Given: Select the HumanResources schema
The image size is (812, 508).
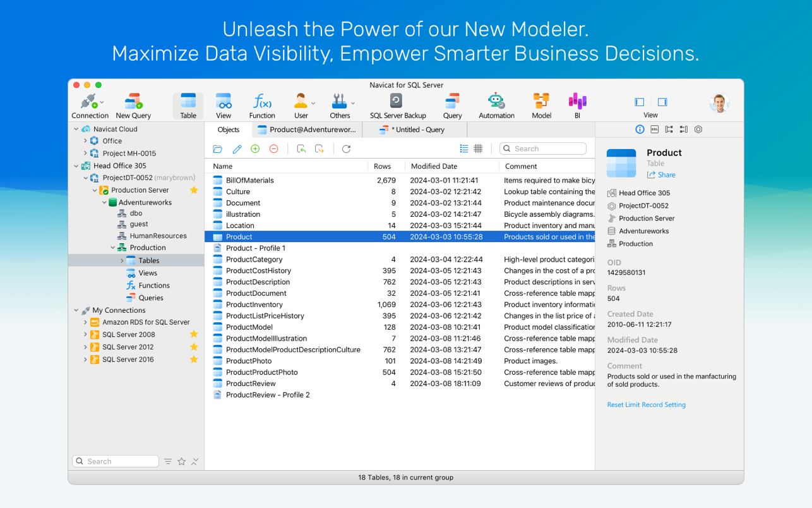Looking at the screenshot, I should (152, 236).
